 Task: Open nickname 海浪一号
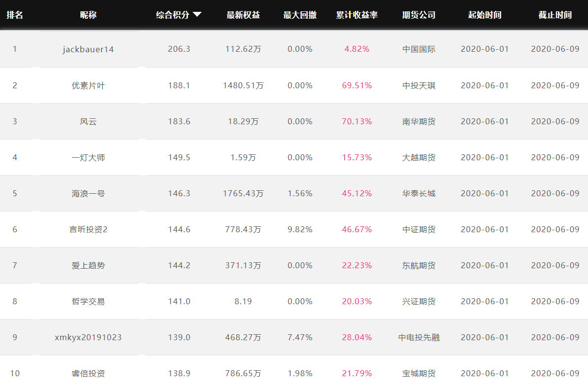(x=88, y=193)
